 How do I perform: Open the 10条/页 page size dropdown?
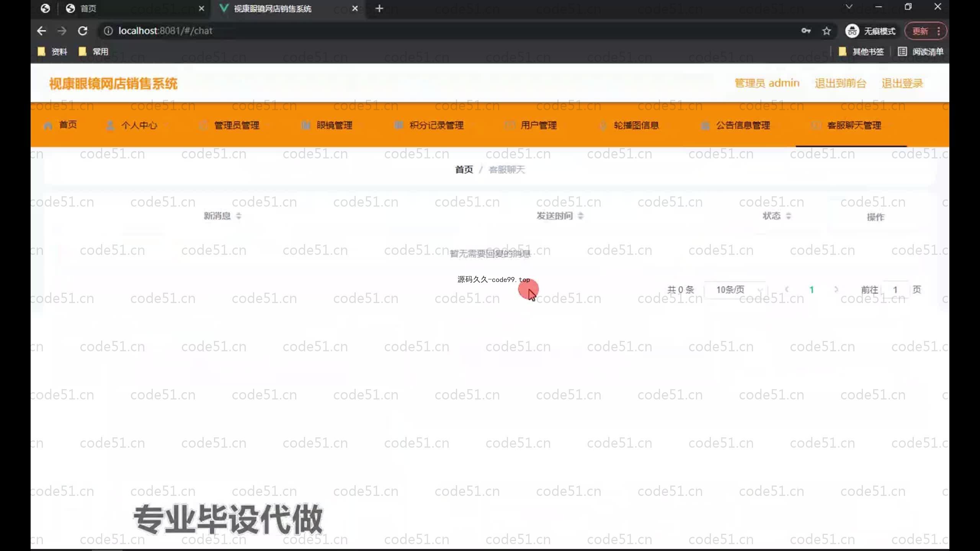(x=736, y=290)
